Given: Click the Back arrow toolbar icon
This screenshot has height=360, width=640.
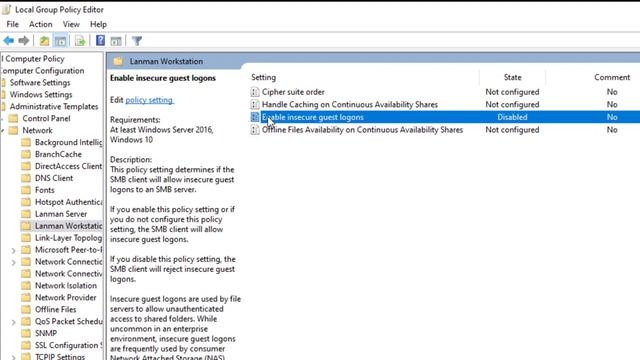Looking at the screenshot, I should tap(9, 41).
